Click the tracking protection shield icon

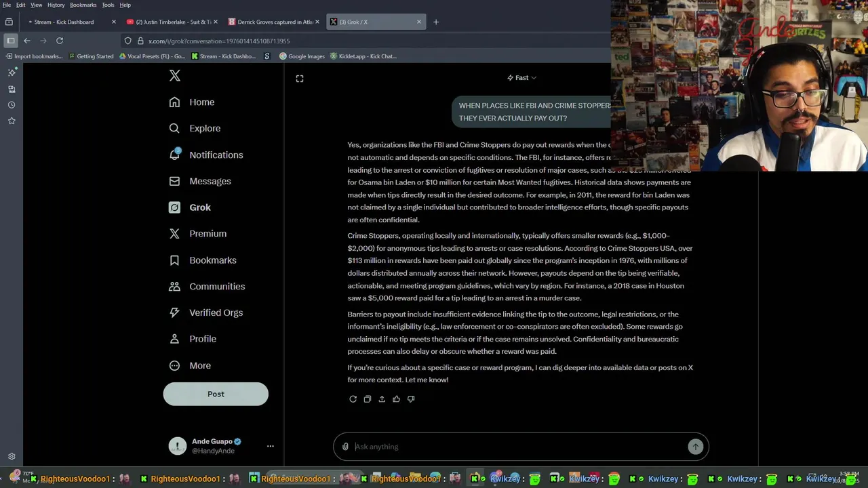[127, 41]
